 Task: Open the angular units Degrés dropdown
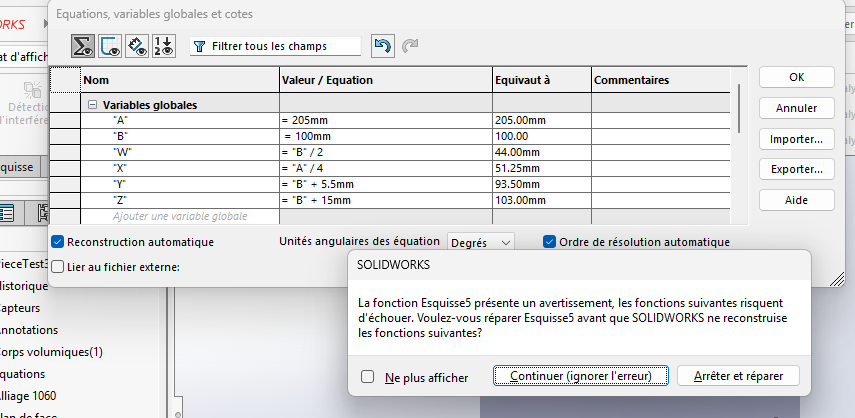pyautogui.click(x=480, y=242)
